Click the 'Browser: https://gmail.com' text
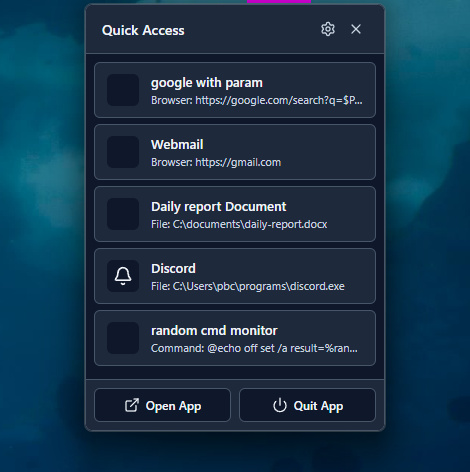The width and height of the screenshot is (470, 472). [x=216, y=162]
